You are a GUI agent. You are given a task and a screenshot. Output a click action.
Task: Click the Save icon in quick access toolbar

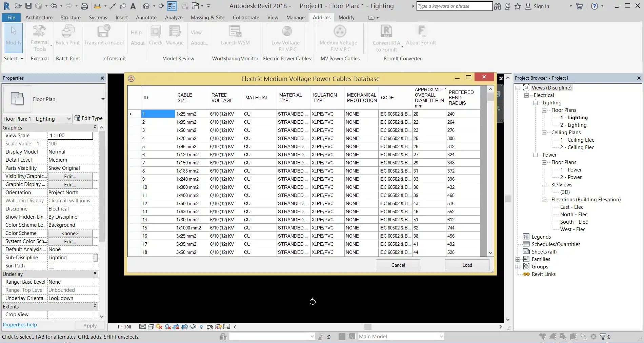coord(28,6)
